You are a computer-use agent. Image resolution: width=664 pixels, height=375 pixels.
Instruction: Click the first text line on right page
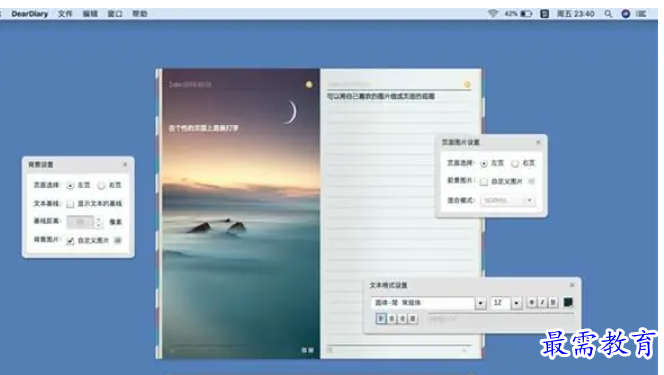[x=381, y=96]
